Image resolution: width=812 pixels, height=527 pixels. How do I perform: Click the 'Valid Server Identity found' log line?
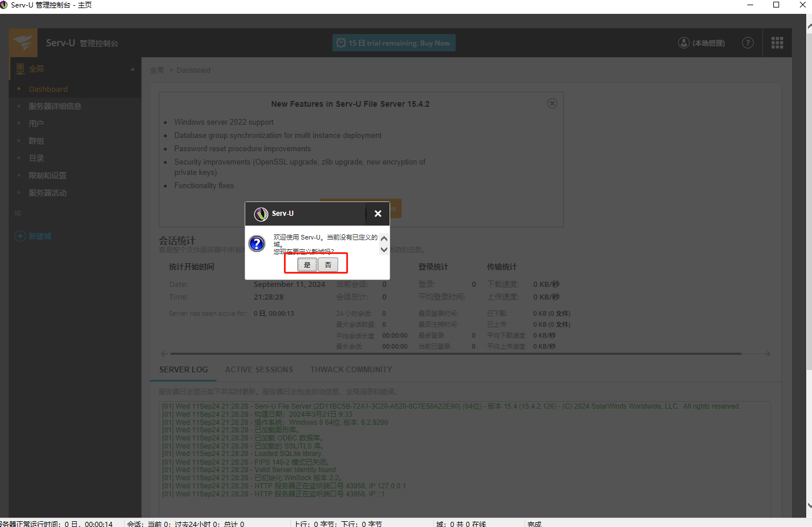pyautogui.click(x=249, y=470)
